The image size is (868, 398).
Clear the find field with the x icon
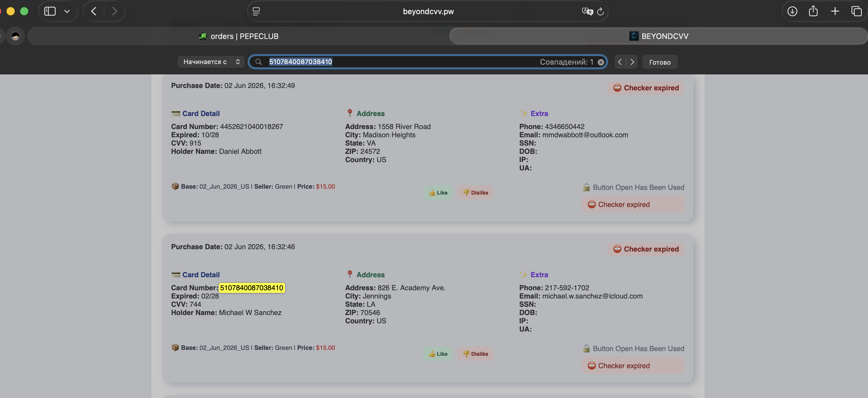[x=601, y=62]
